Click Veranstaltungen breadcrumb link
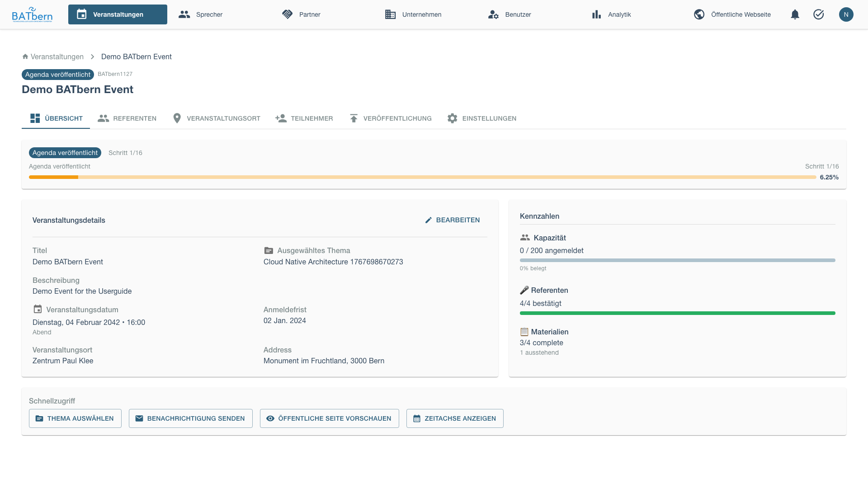The height and width of the screenshot is (488, 868). 57,56
